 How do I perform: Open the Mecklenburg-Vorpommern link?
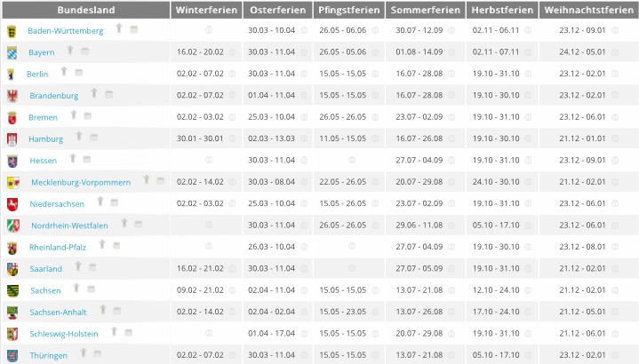pyautogui.click(x=81, y=182)
